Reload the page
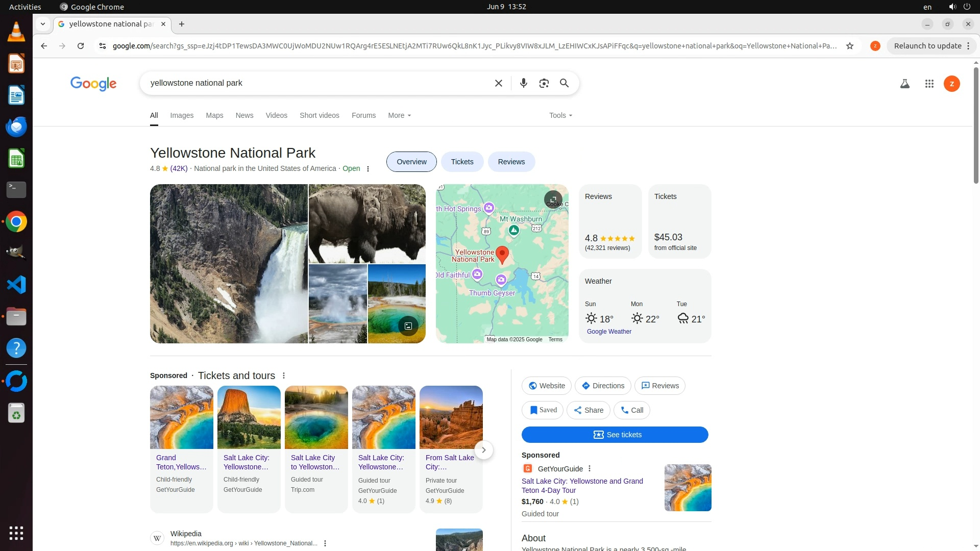Screen dimensions: 980x551 pos(81,46)
